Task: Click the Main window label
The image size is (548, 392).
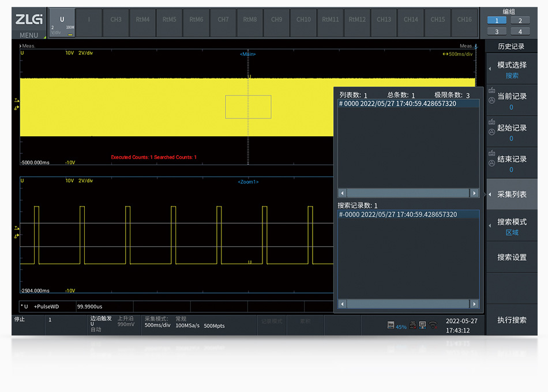Action: (248, 54)
